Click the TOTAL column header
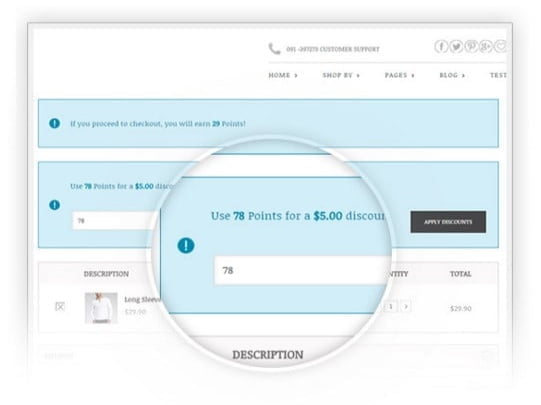541x405 pixels. tap(461, 274)
